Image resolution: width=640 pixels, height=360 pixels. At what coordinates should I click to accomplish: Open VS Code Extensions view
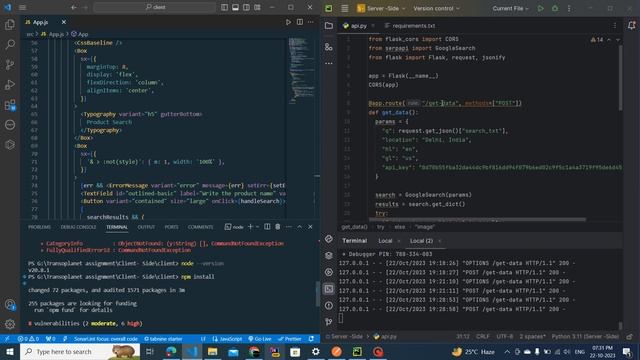pos(10,105)
